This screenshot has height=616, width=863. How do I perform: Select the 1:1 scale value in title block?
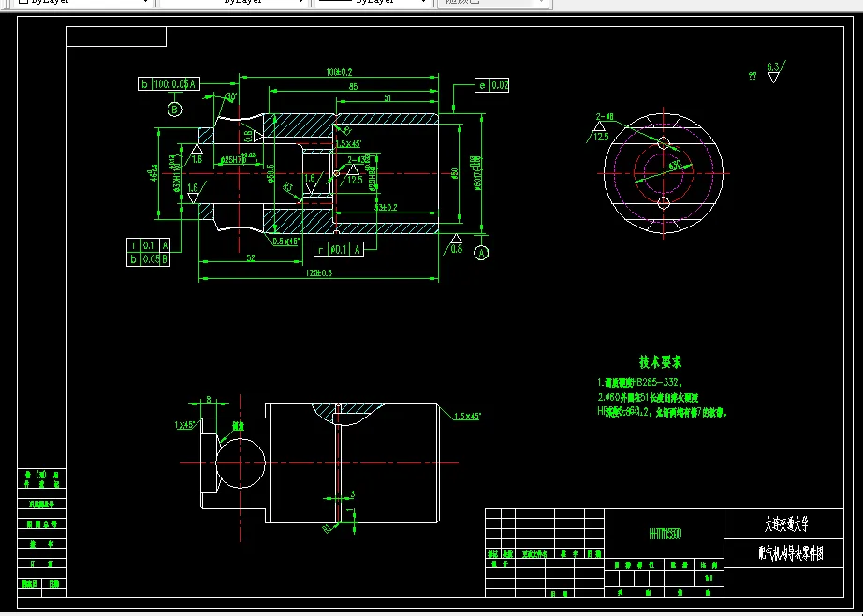tap(709, 579)
